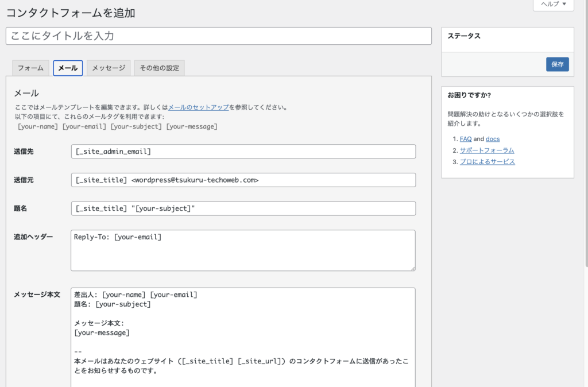The image size is (588, 387).
Task: Click the 追加ヘッダー text area
Action: point(243,250)
